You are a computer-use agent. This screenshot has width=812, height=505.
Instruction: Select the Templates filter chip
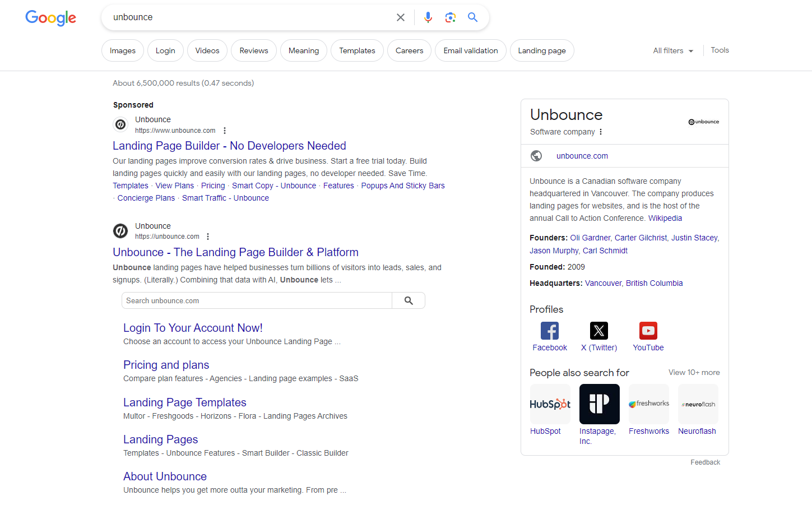coord(357,50)
